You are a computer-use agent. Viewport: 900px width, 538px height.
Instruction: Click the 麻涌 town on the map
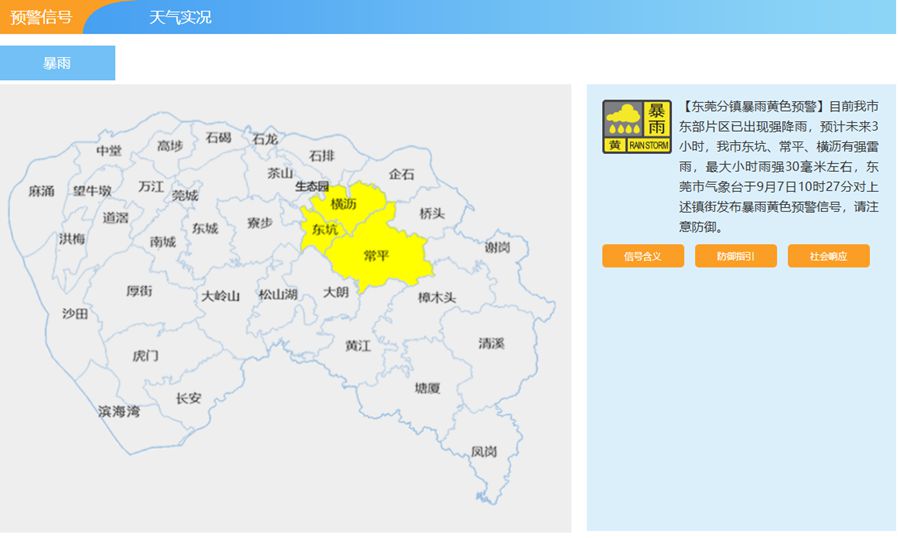coord(41,191)
